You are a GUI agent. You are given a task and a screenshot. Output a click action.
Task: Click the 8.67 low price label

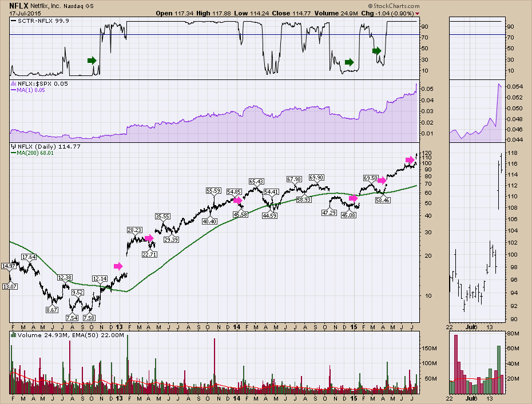tap(52, 310)
